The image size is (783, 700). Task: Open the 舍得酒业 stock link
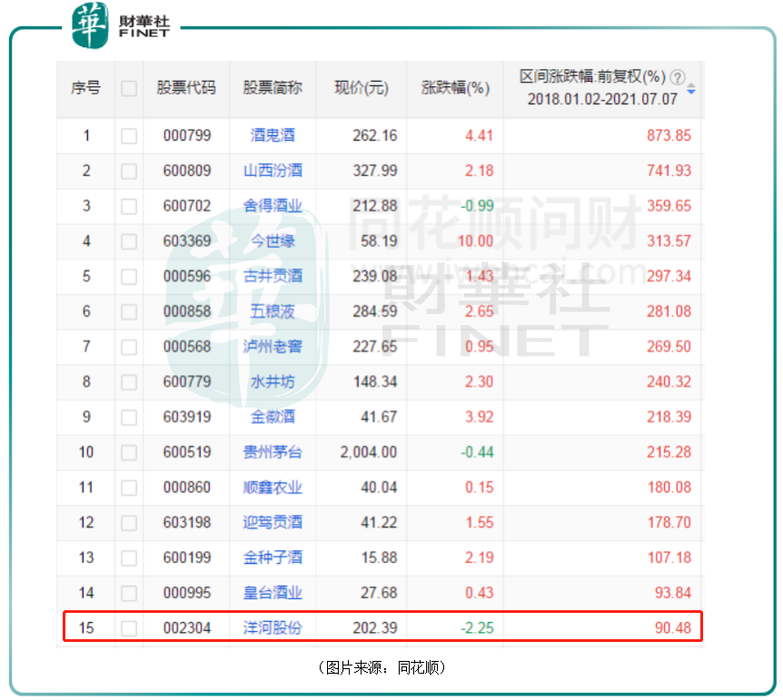tap(273, 206)
